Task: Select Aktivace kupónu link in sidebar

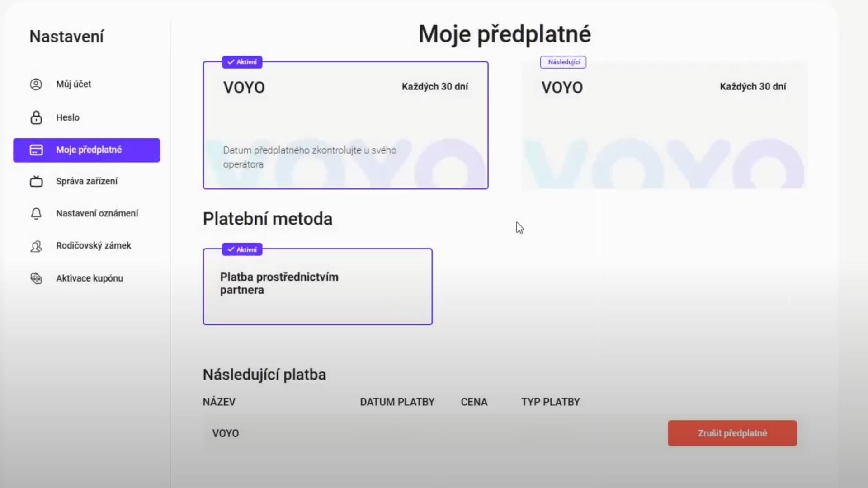Action: (x=89, y=278)
